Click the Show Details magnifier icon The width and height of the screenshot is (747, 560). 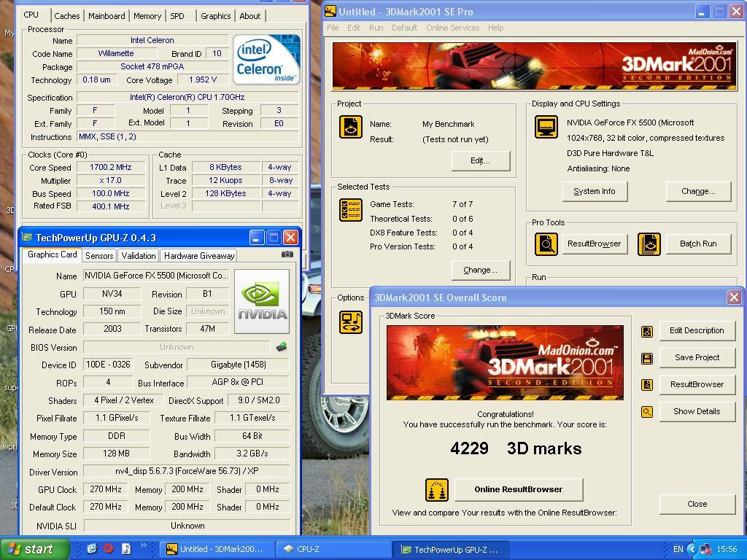[647, 412]
